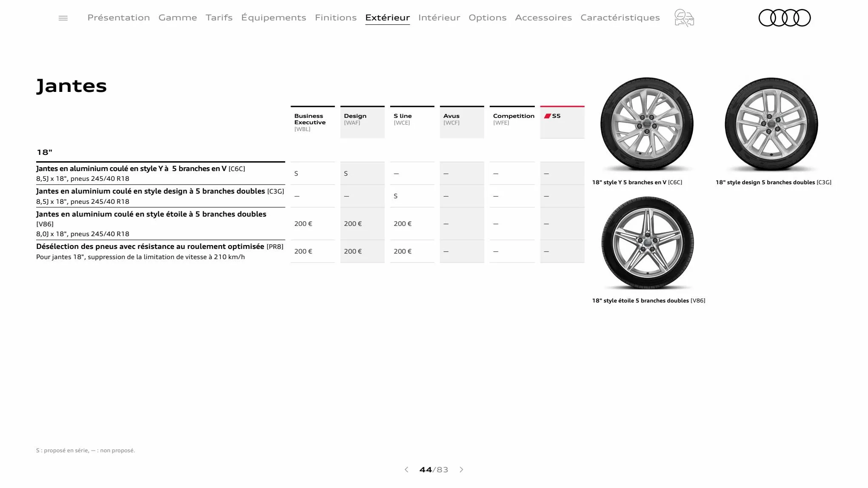The width and height of the screenshot is (868, 488).
Task: Open the Accessoires tab
Action: pos(543,17)
